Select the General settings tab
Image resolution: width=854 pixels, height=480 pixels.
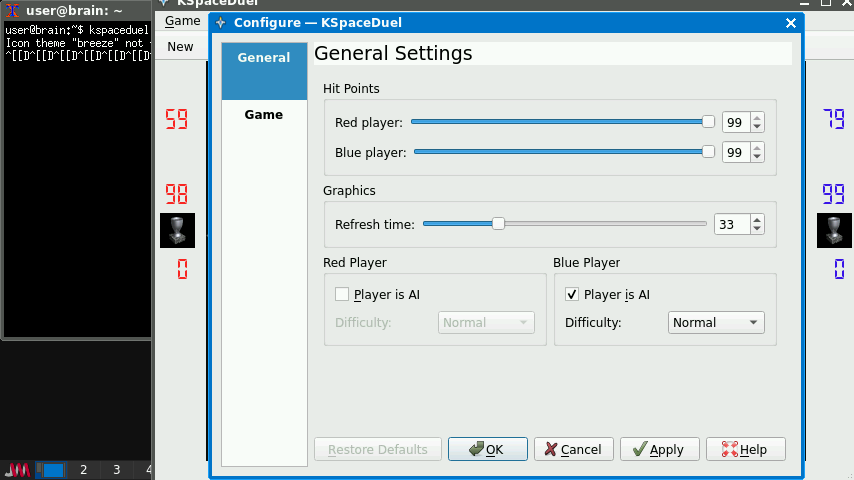(264, 58)
